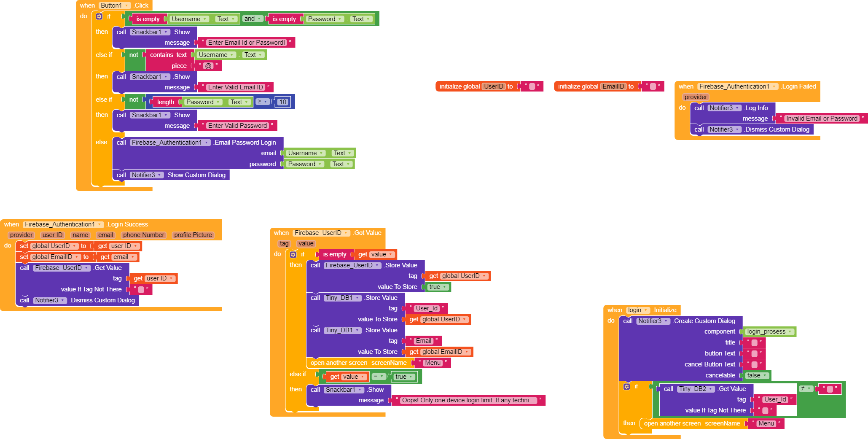Open Firebase_Authentication1 dropdown in Login Failed event
The width and height of the screenshot is (868, 439).
(737, 86)
